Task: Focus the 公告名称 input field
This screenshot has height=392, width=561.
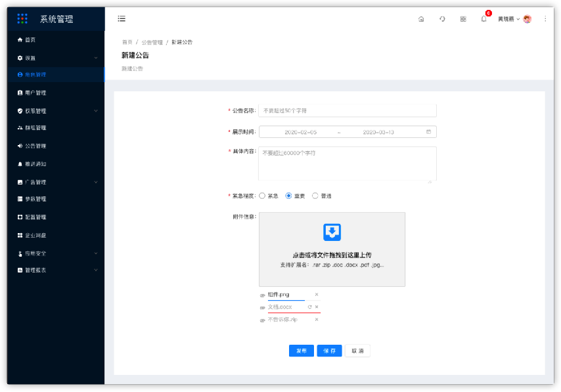Action: (x=348, y=110)
